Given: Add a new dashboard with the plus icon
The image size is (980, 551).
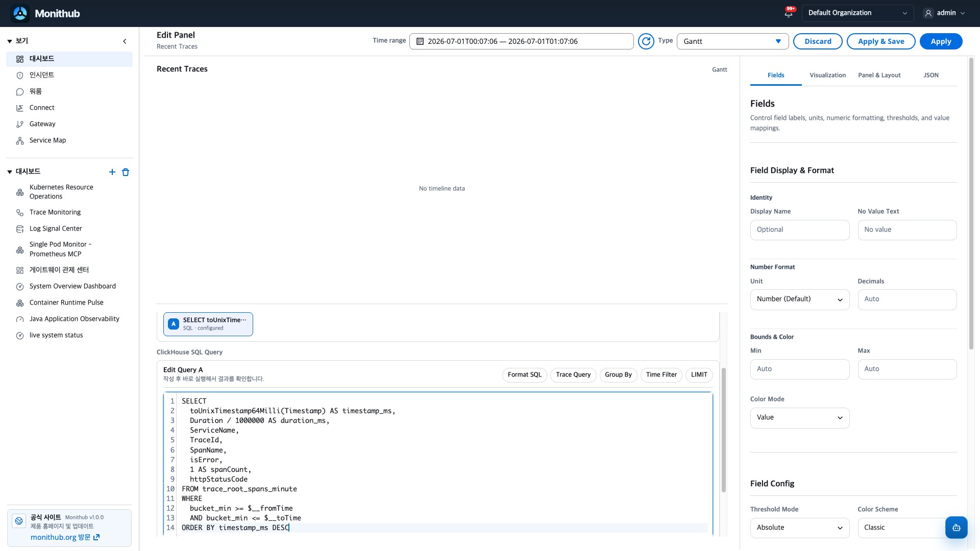Looking at the screenshot, I should pyautogui.click(x=112, y=172).
